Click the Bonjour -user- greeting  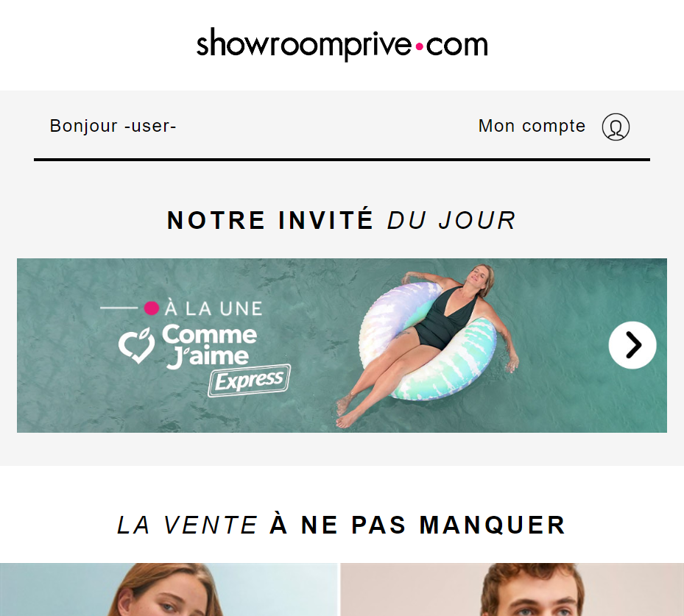[x=113, y=126]
